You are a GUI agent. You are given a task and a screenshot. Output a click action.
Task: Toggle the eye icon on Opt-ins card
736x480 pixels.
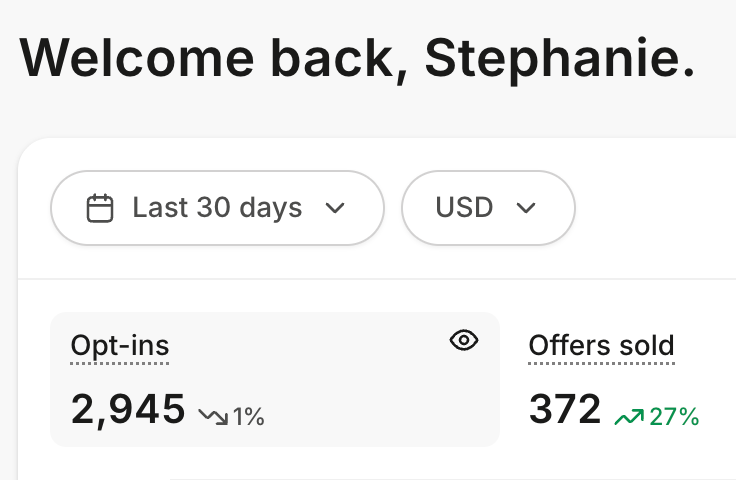pos(464,340)
